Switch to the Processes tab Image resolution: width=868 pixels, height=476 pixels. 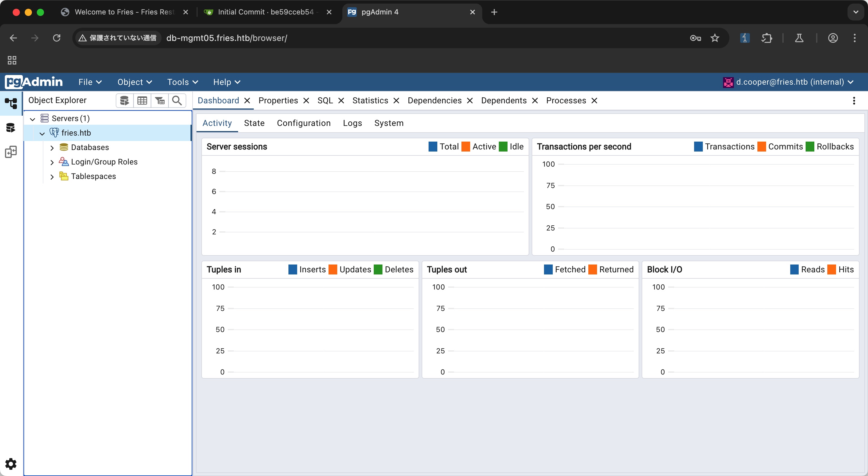click(x=566, y=101)
